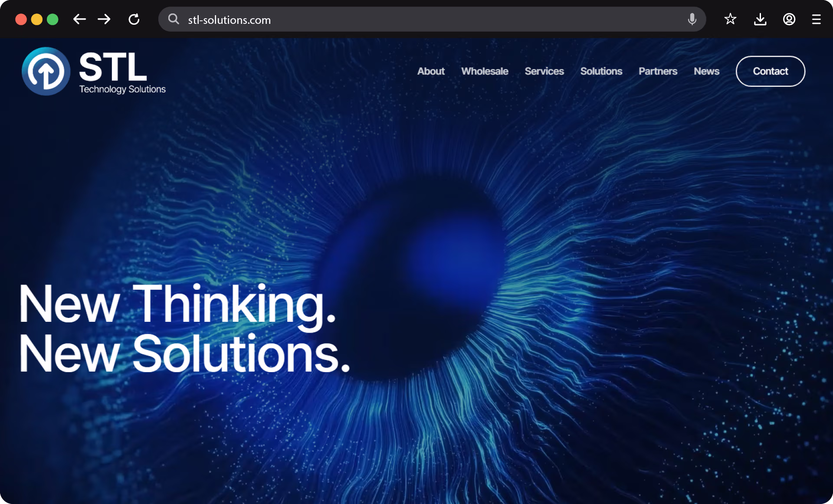Reload the current page
833x504 pixels.
[x=134, y=20]
